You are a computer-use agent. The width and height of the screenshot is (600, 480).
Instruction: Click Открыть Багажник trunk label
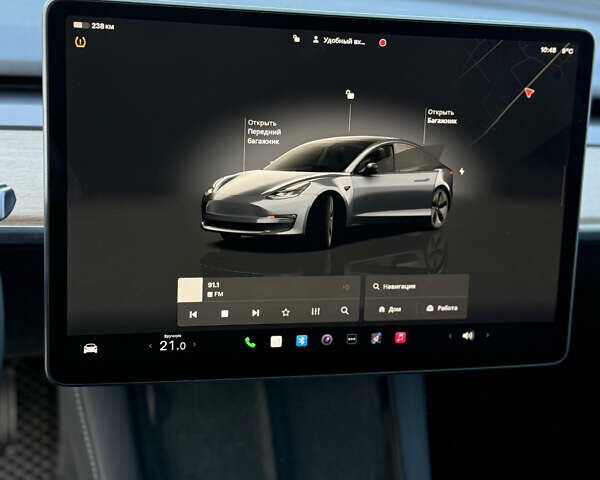[x=441, y=116]
